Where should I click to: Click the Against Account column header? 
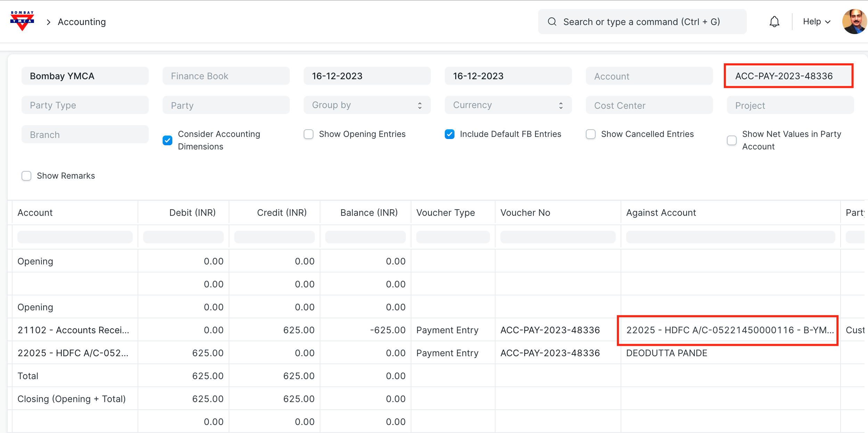661,213
